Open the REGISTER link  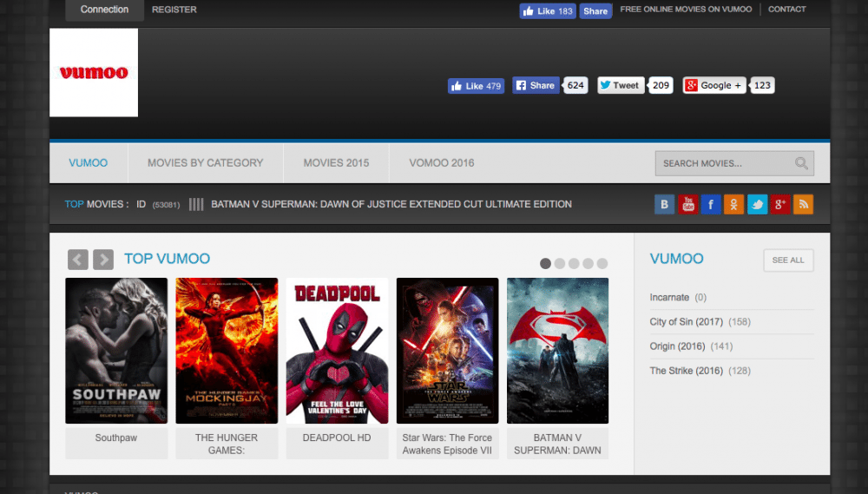174,10
